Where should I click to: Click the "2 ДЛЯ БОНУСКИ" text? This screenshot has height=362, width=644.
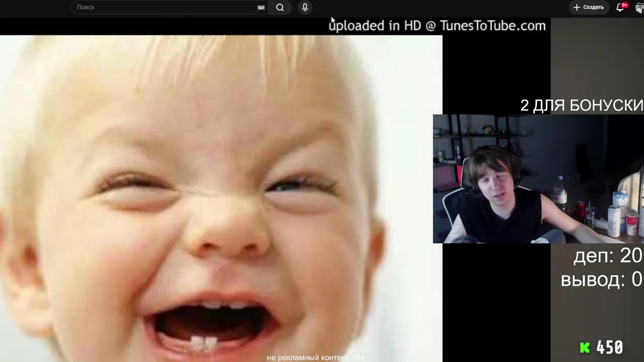(x=582, y=105)
